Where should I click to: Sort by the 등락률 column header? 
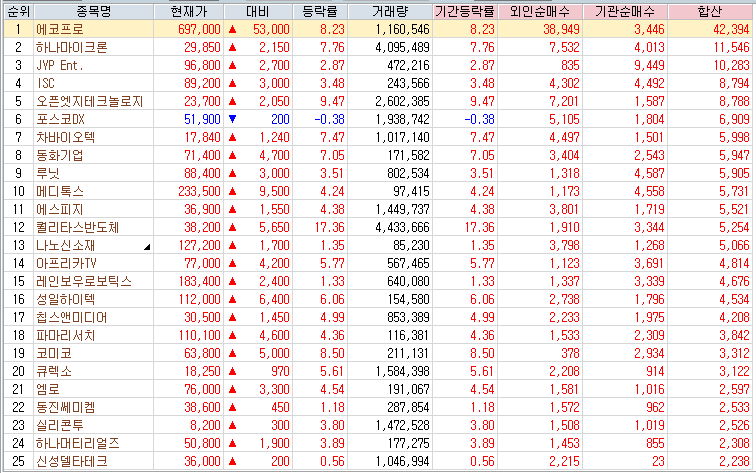(320, 11)
